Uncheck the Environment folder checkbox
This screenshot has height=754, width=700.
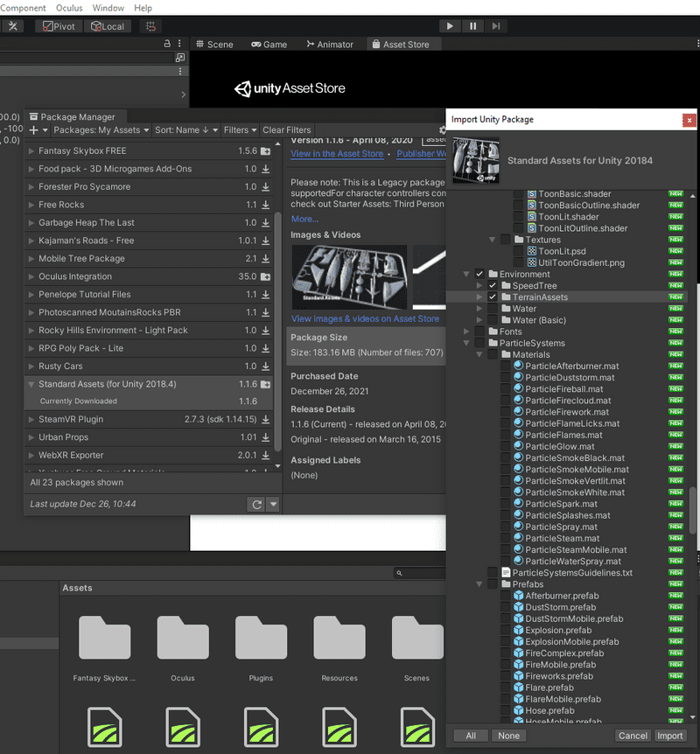(x=479, y=274)
